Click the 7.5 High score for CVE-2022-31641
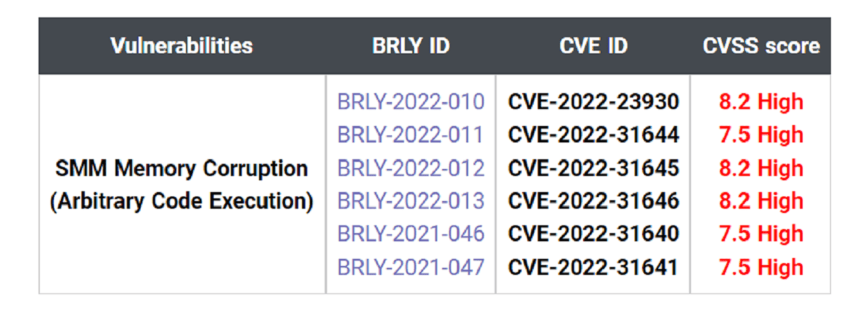This screenshot has width=868, height=321. pos(761,267)
